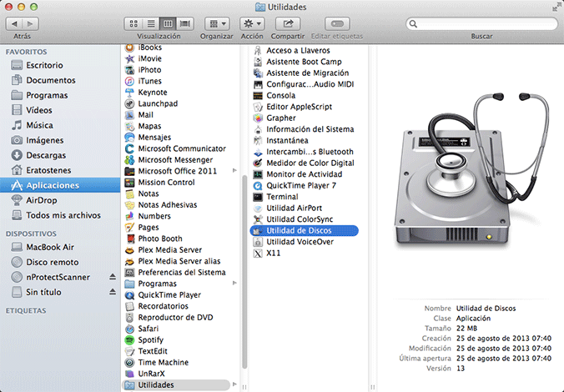Select Disco remoto device
The height and width of the screenshot is (392, 564).
[x=60, y=262]
